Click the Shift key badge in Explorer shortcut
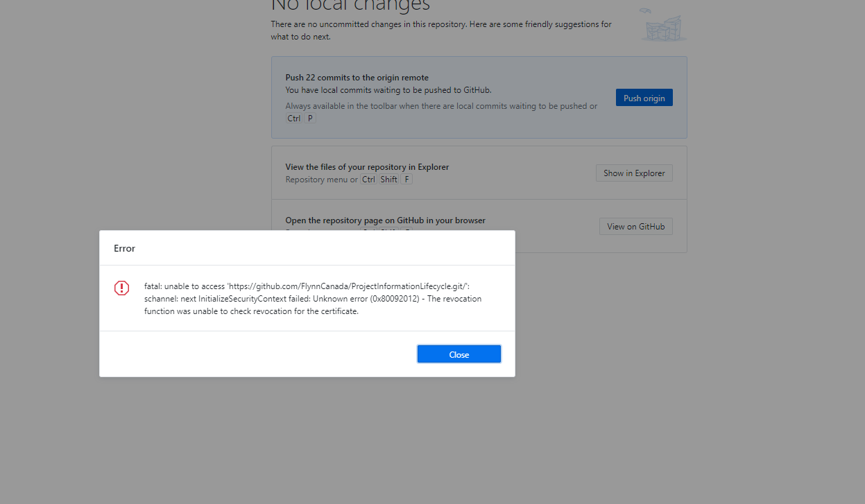The width and height of the screenshot is (865, 504). [x=388, y=179]
